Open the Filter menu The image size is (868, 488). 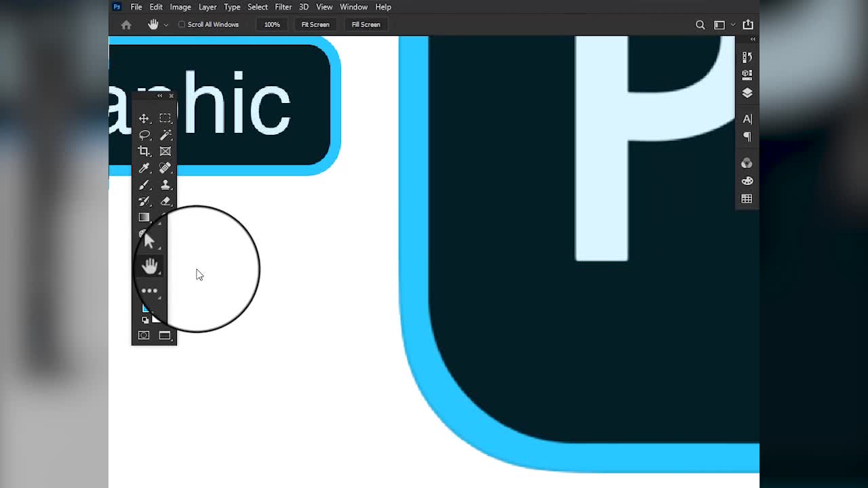tap(283, 7)
